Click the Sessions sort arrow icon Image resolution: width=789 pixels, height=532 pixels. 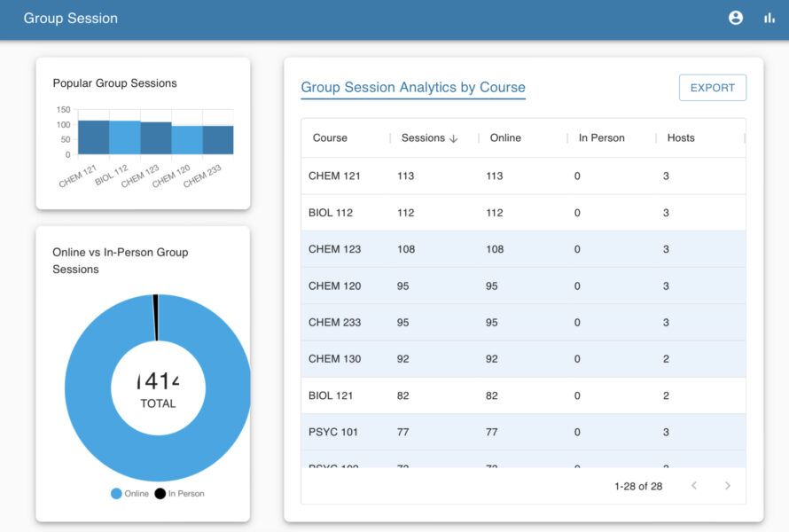[453, 138]
